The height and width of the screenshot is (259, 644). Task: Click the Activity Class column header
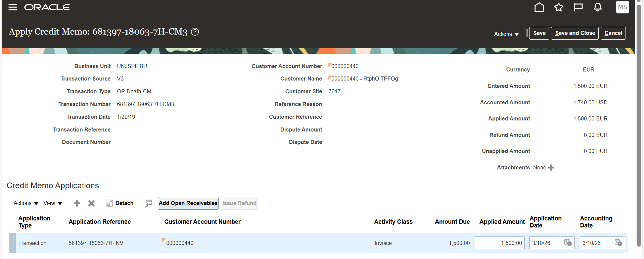click(393, 222)
